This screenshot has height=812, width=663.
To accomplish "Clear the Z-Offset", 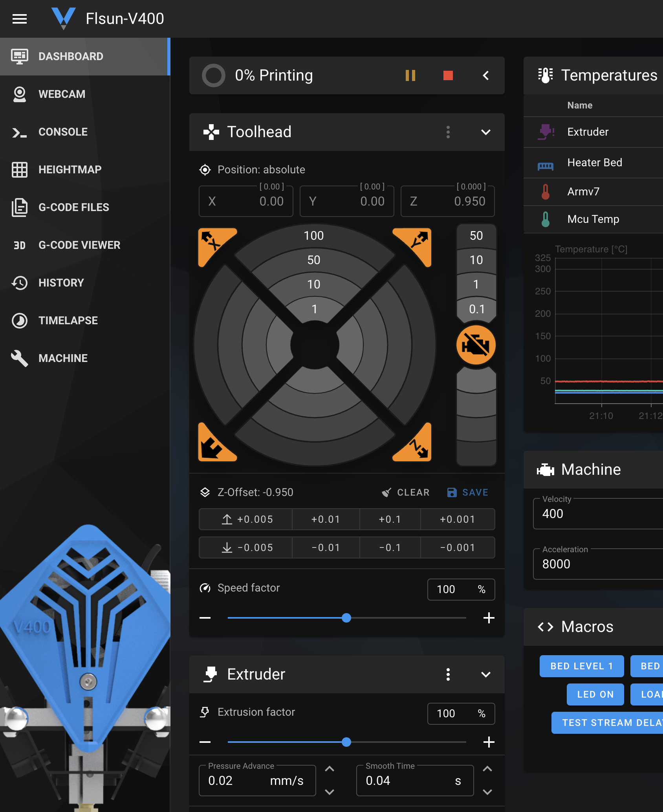I will [x=405, y=492].
